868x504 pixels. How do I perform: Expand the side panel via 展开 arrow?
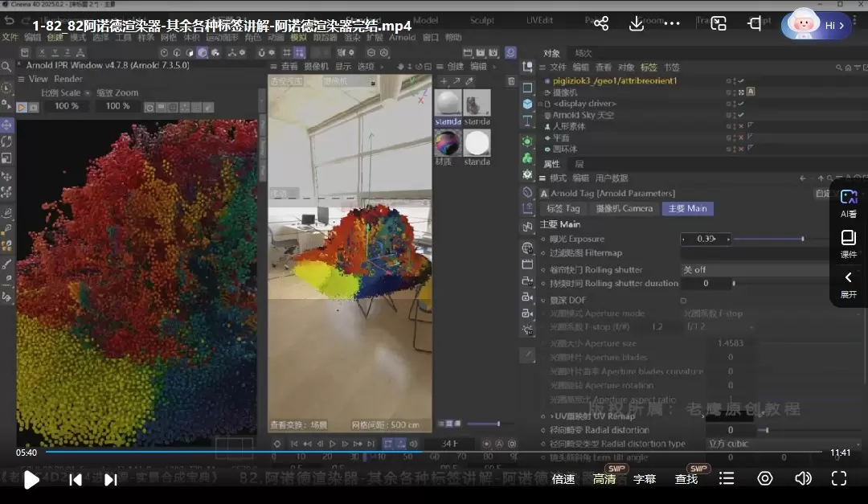point(848,285)
